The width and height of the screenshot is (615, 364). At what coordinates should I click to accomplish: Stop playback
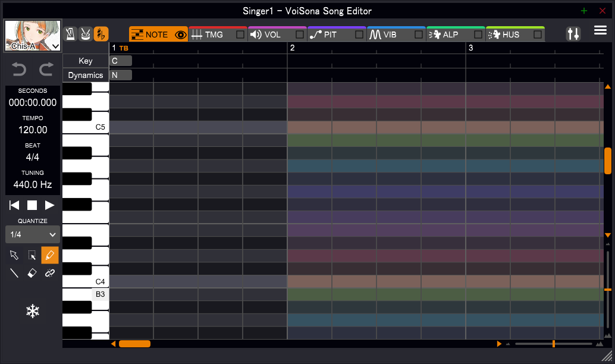(x=32, y=205)
